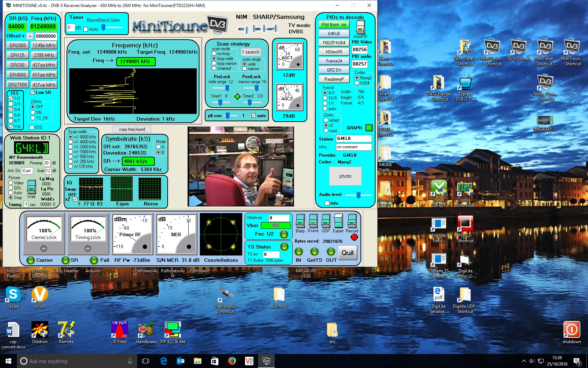This screenshot has width=588, height=368.
Task: Adjust the PreLock wide range slider
Action: pos(227,88)
